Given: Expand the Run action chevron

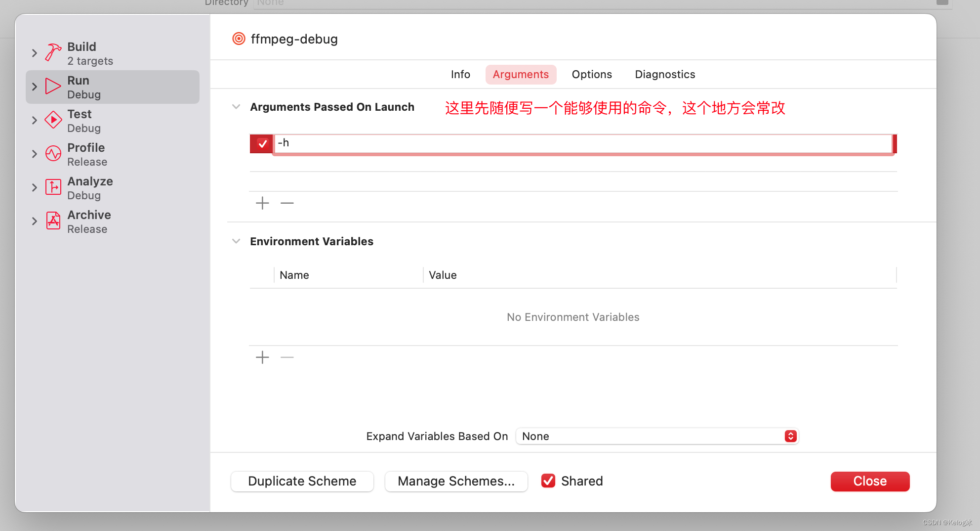Looking at the screenshot, I should coord(34,87).
